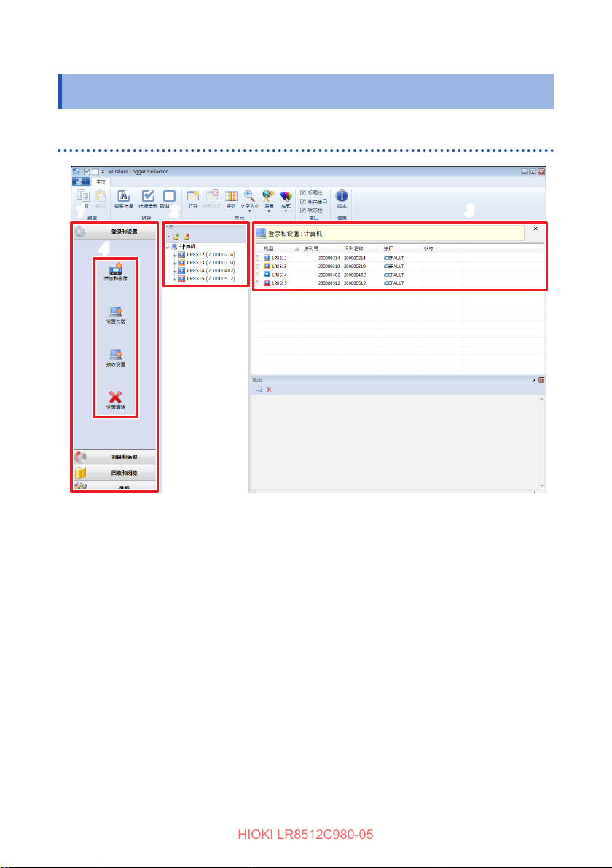Viewport: 612px width, 868px height.
Task: Click the 接收设置 receive settings icon
Action: (116, 355)
